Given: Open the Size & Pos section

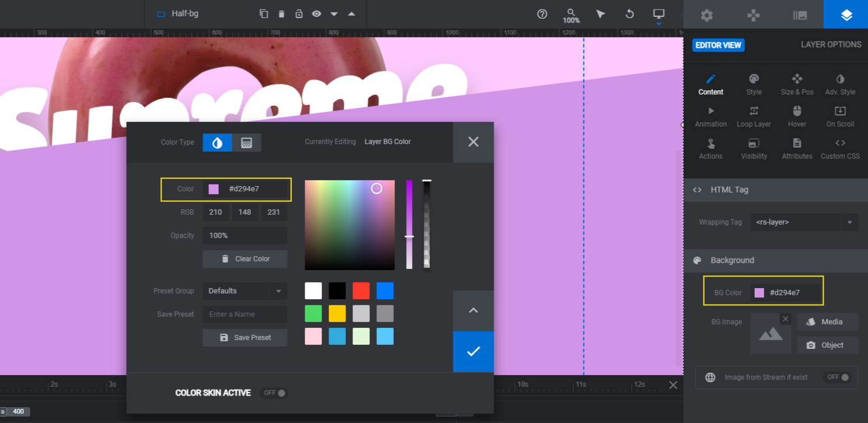Looking at the screenshot, I should click(797, 85).
